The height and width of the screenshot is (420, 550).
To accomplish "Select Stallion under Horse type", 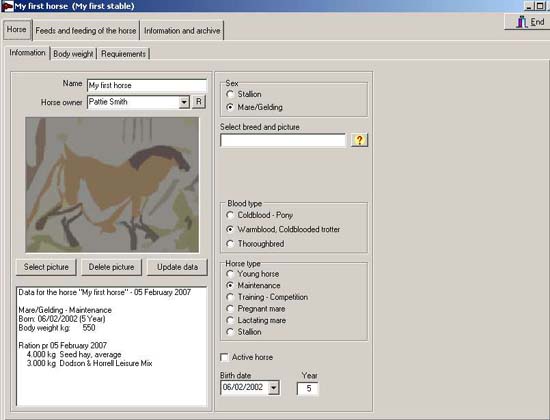I will pos(230,332).
